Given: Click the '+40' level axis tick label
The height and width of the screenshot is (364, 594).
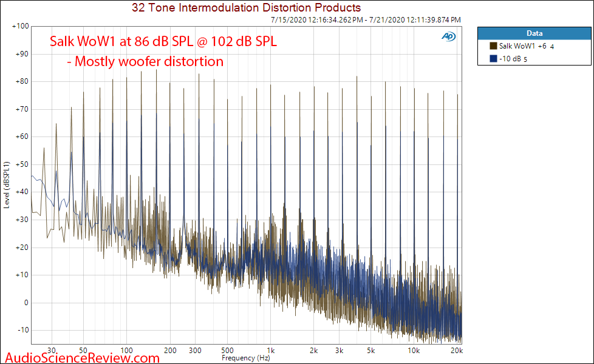Looking at the screenshot, I should point(22,192).
